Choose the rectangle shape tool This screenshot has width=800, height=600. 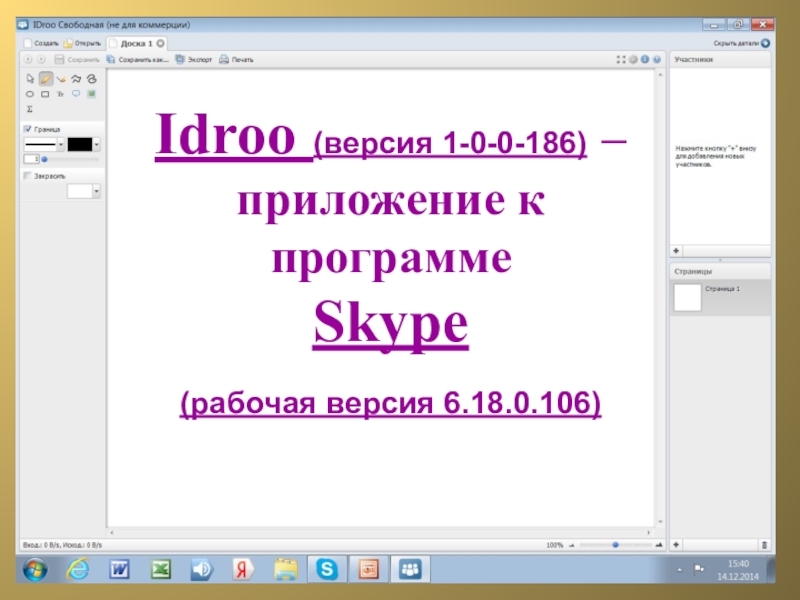(45, 94)
